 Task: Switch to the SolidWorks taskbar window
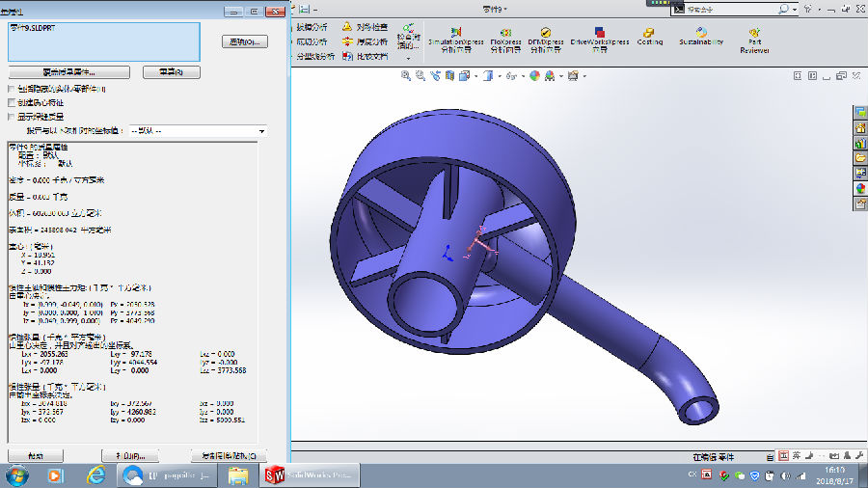pos(309,475)
